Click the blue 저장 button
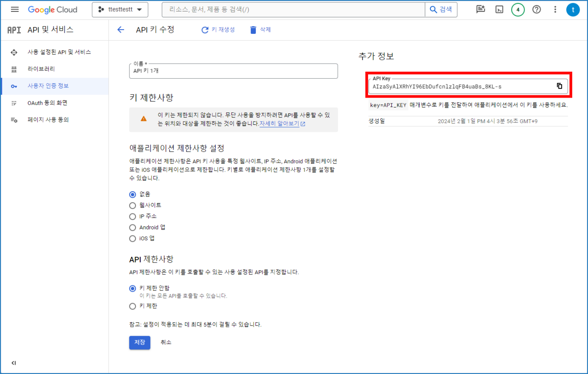This screenshot has width=588, height=374. (x=140, y=343)
